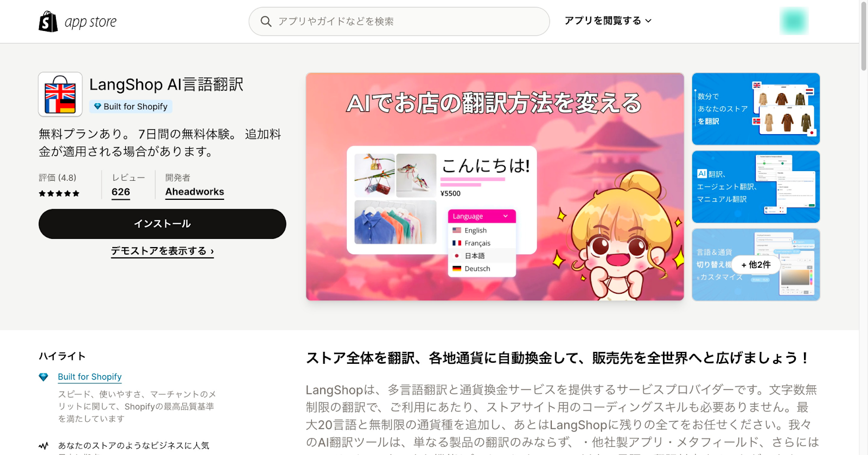The height and width of the screenshot is (455, 868).
Task: Click the Shopify app store logo
Action: (78, 22)
